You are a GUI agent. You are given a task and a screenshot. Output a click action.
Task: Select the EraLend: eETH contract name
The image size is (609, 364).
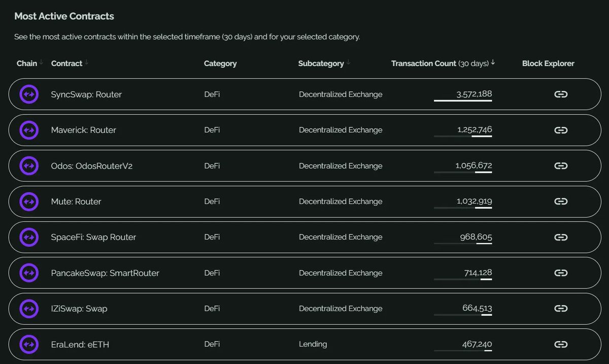(80, 344)
